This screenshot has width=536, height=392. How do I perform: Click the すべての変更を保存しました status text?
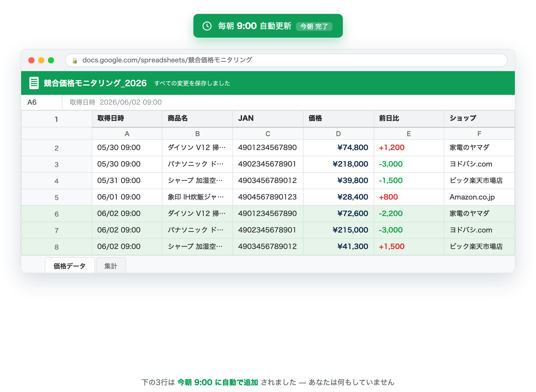pyautogui.click(x=192, y=83)
